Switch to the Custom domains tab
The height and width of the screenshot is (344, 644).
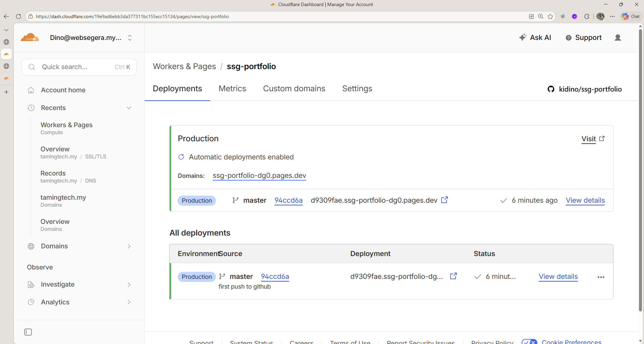[x=294, y=89]
